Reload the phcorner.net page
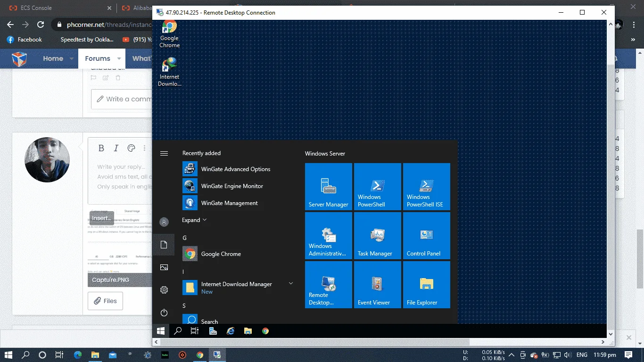This screenshot has width=644, height=362. (41, 25)
